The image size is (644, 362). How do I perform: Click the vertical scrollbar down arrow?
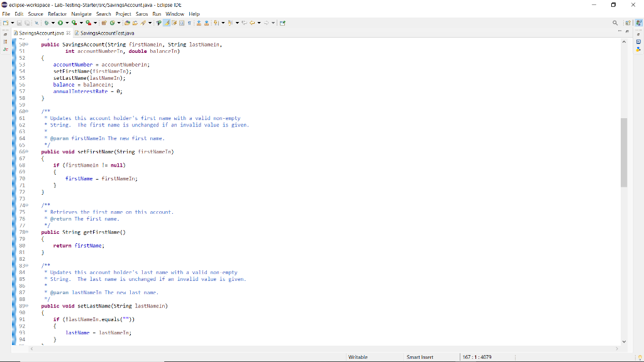(624, 341)
